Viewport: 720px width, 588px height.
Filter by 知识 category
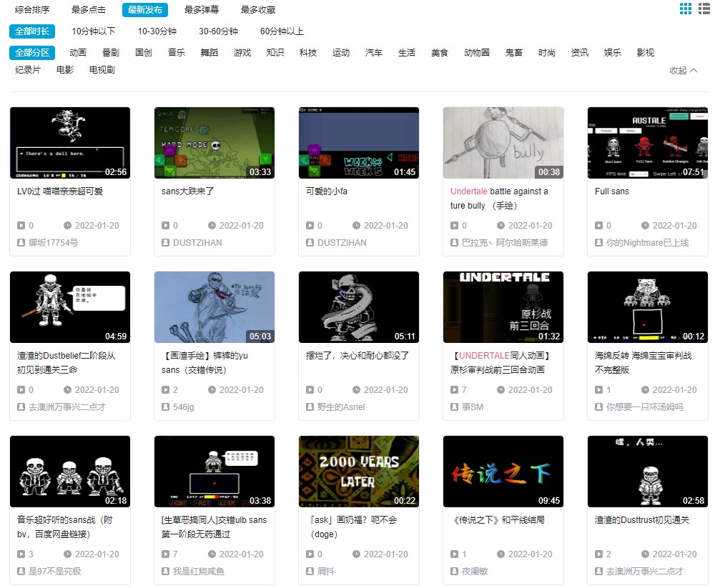[275, 53]
